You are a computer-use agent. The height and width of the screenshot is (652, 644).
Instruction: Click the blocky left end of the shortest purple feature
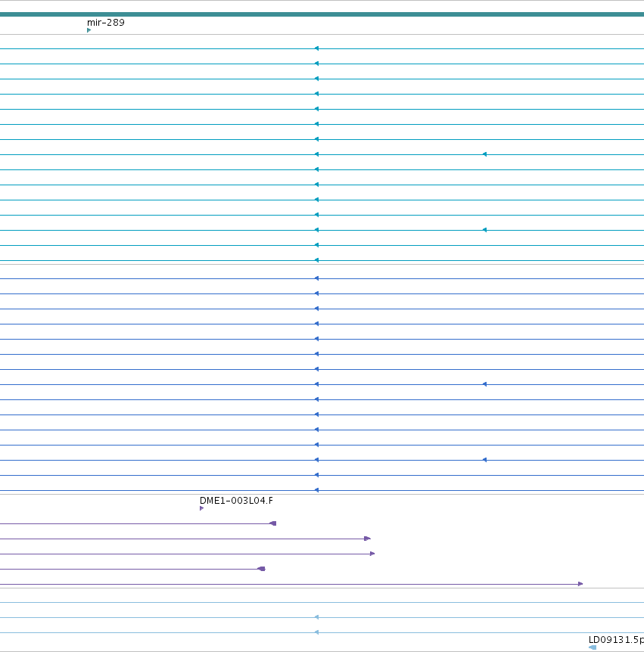tap(261, 569)
